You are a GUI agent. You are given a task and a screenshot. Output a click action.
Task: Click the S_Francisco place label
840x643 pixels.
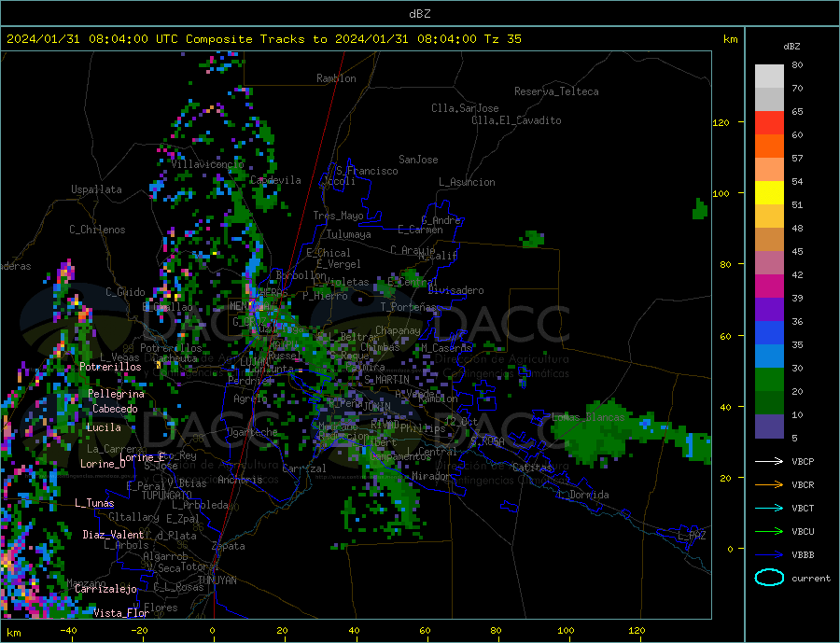tap(367, 171)
